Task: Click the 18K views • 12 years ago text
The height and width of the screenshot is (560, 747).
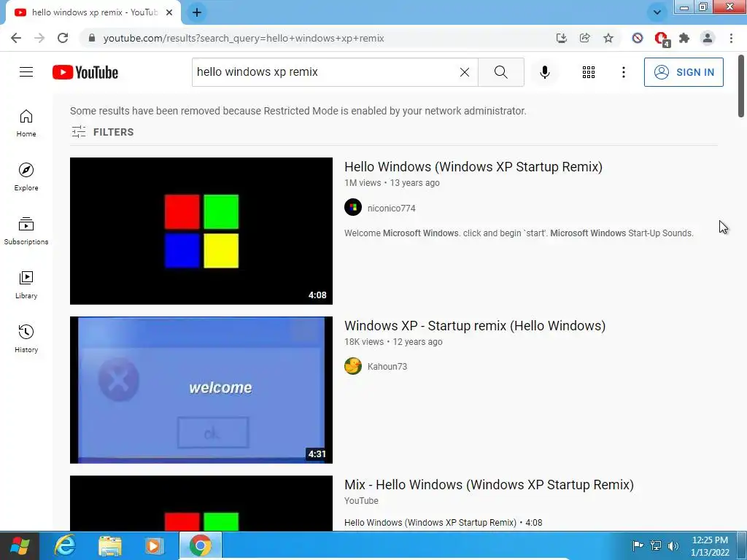Action: pos(393,342)
